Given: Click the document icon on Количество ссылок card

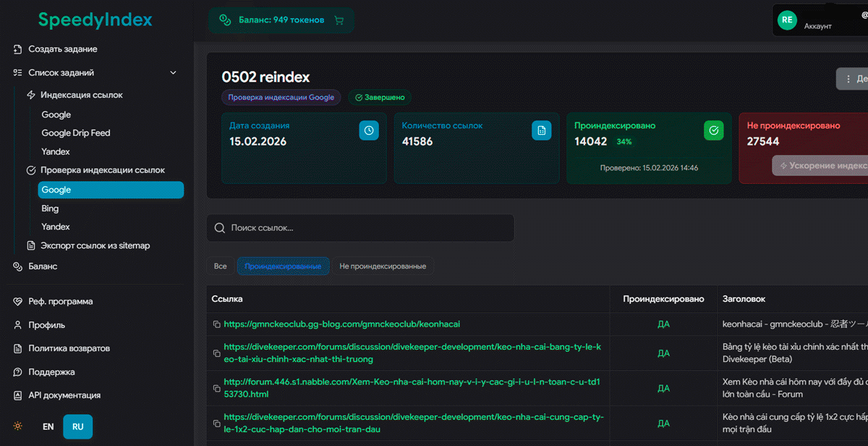Looking at the screenshot, I should 541,130.
